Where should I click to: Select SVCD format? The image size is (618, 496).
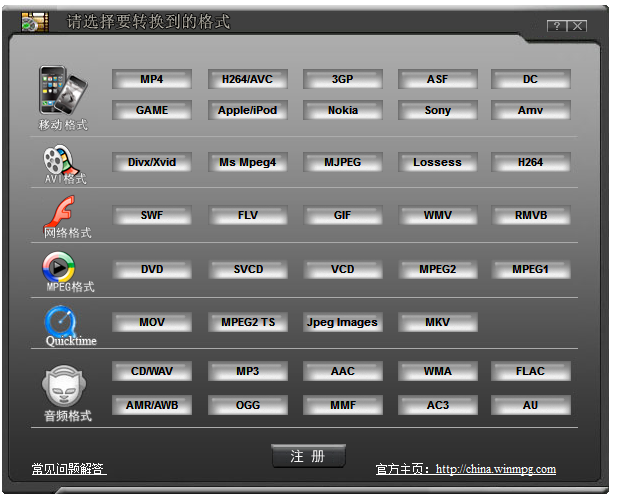coord(248,269)
